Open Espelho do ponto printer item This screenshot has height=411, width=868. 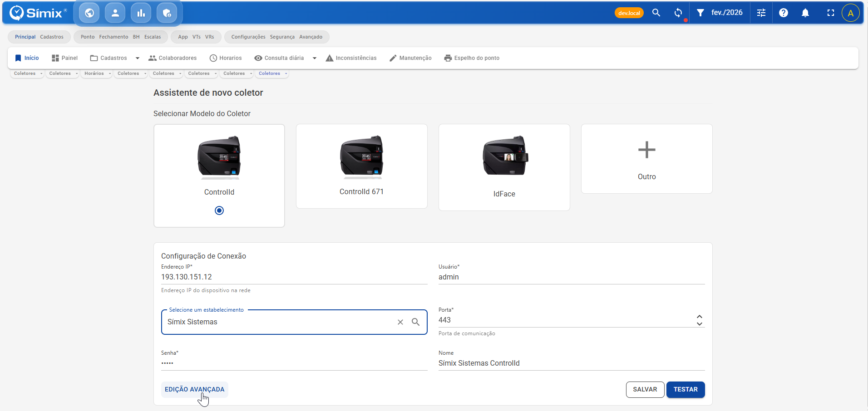tap(472, 58)
